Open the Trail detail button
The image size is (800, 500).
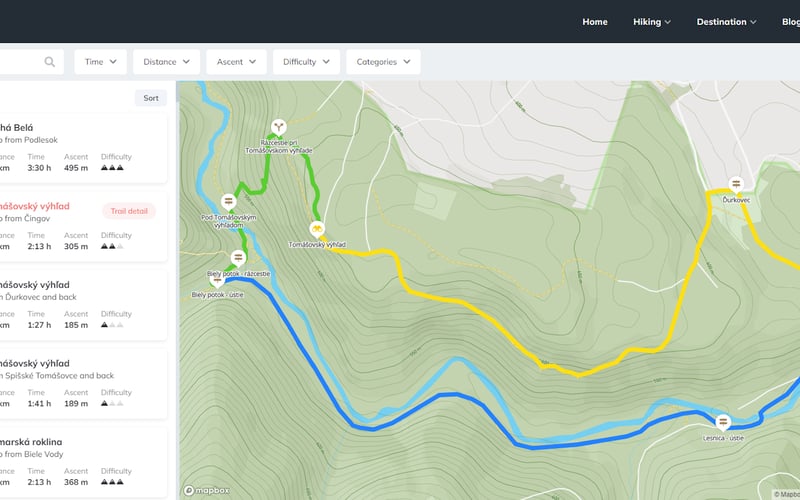(129, 211)
